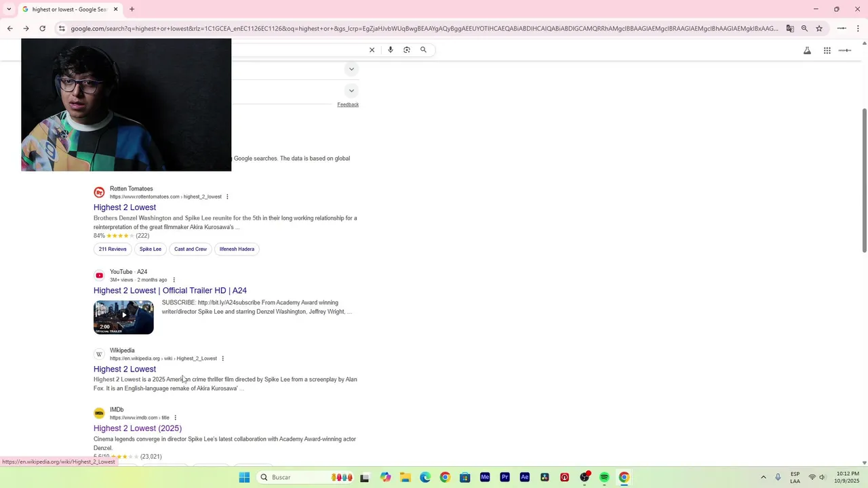Play the official trailer video thumbnail

pos(123,317)
